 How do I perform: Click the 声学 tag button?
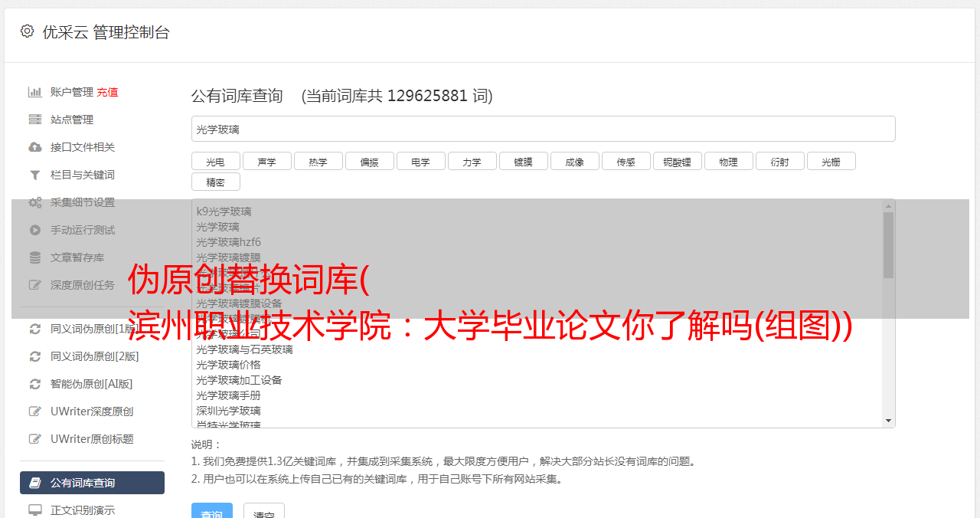click(266, 161)
